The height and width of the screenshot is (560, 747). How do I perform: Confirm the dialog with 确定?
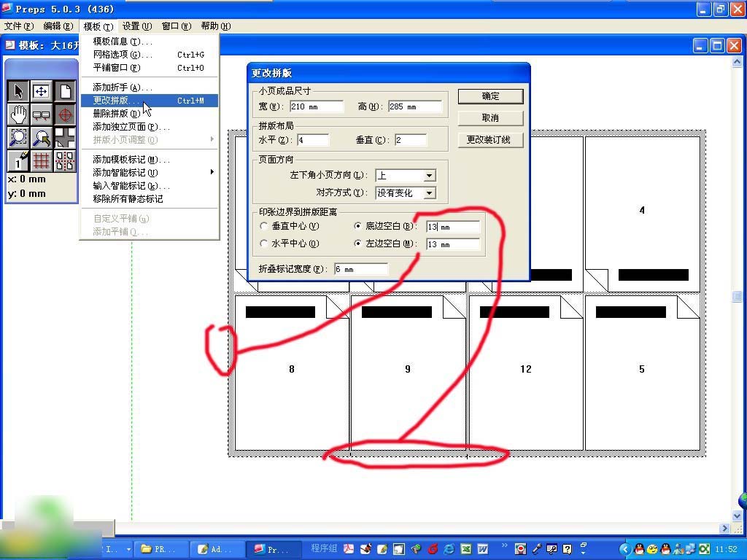coord(490,96)
